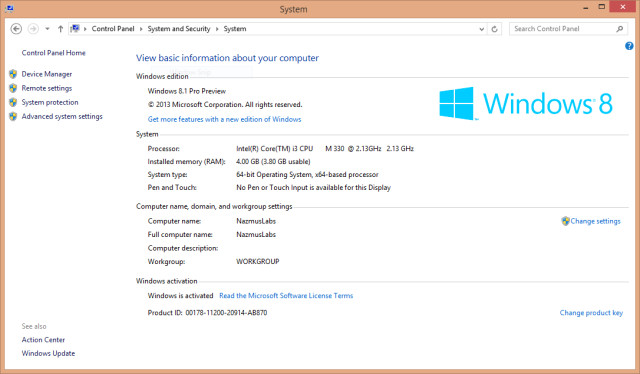
Task: Go back with the Back arrow button
Action: [x=16, y=29]
